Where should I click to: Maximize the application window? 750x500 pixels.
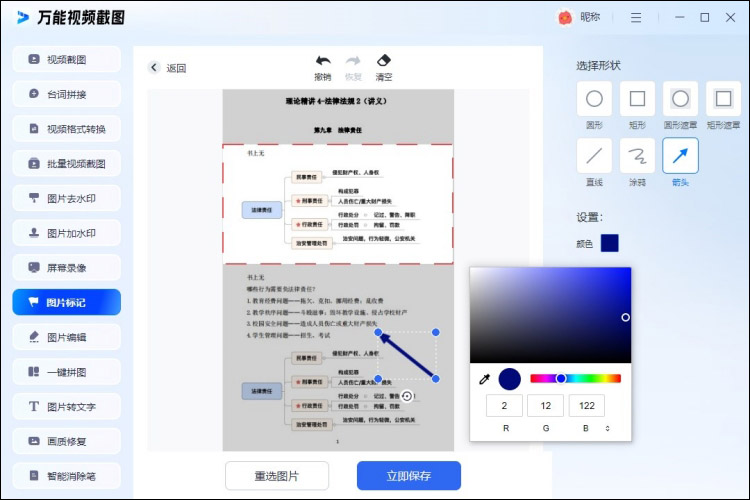click(705, 18)
